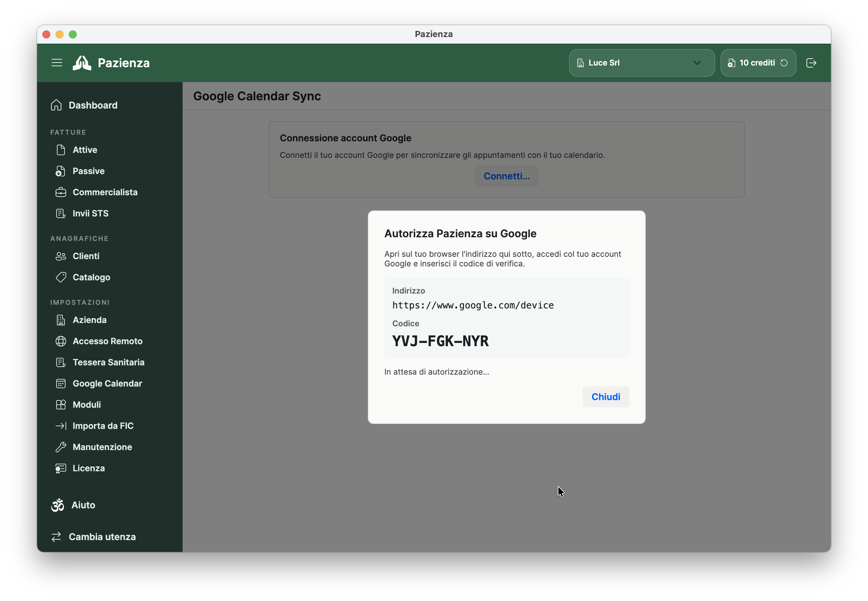
Task: Select the verification code YVJ-FGK-NYR
Action: pyautogui.click(x=440, y=341)
